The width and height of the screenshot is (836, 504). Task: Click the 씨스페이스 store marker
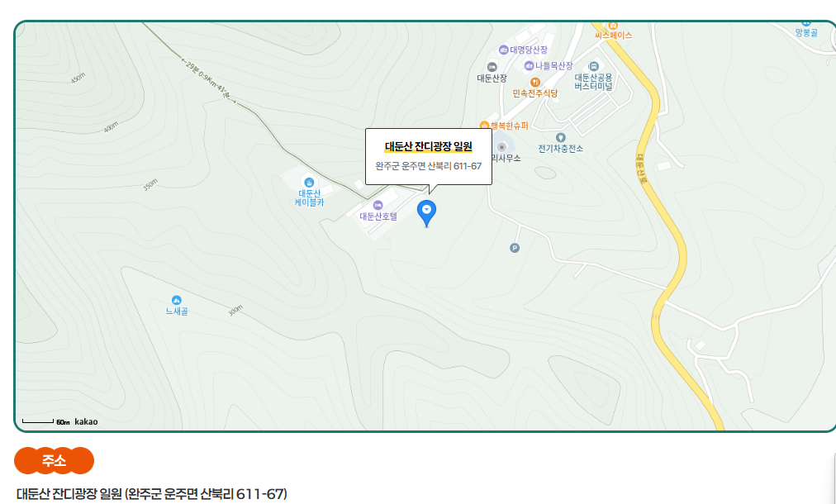[613, 26]
